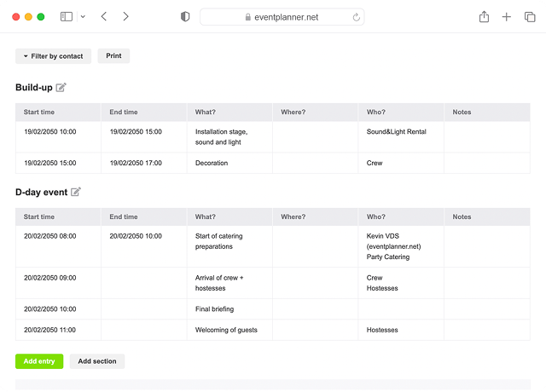Click the Build-up section heading

34,87
